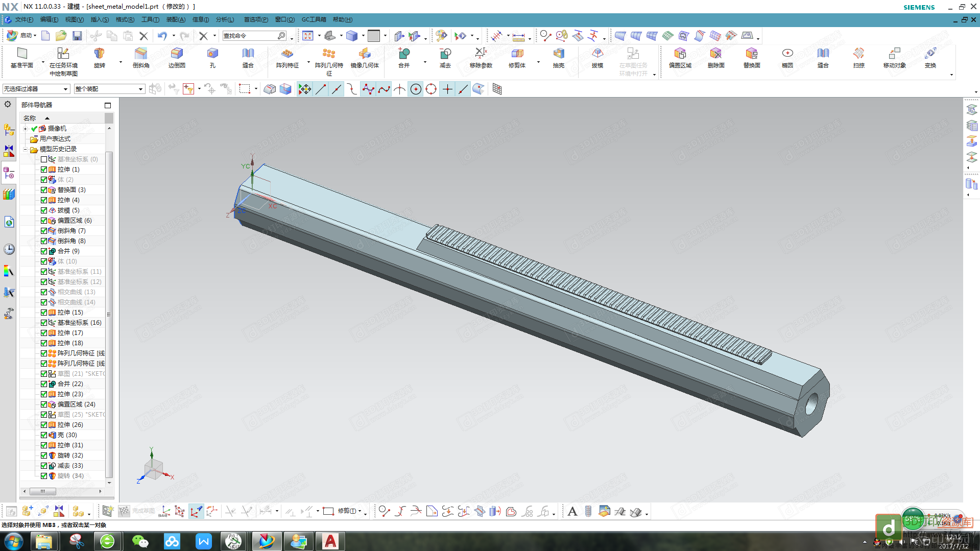Expand the 摄像机 tree node

[x=25, y=129]
